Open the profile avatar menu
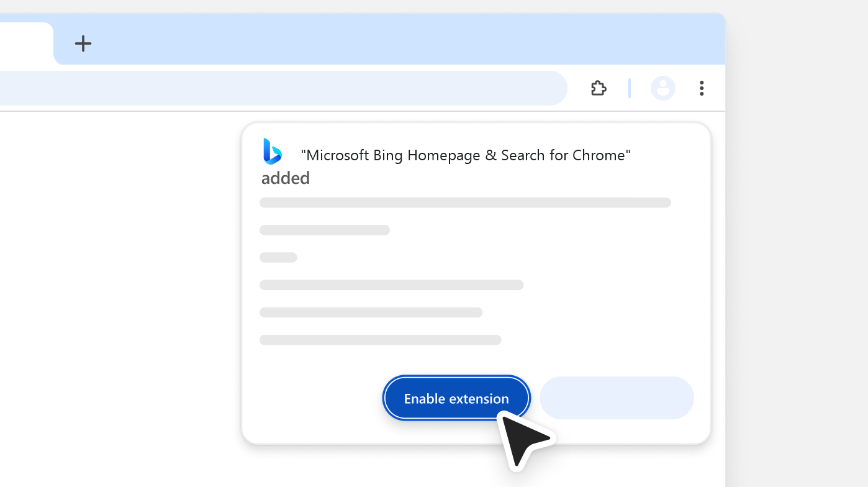The width and height of the screenshot is (868, 487). [x=663, y=88]
